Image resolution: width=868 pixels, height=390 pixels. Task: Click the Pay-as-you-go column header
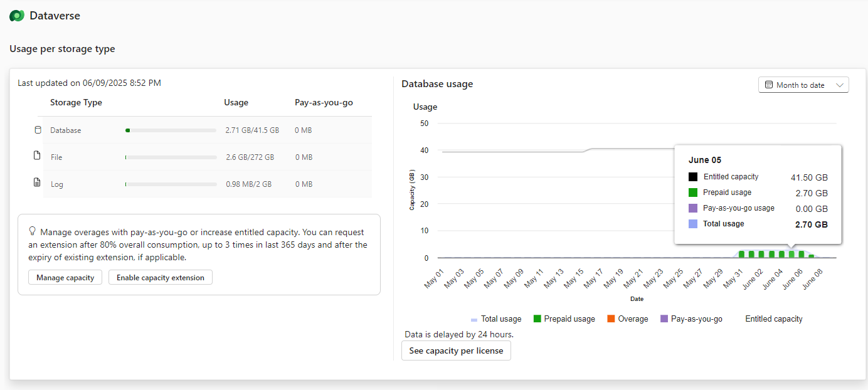coord(324,102)
